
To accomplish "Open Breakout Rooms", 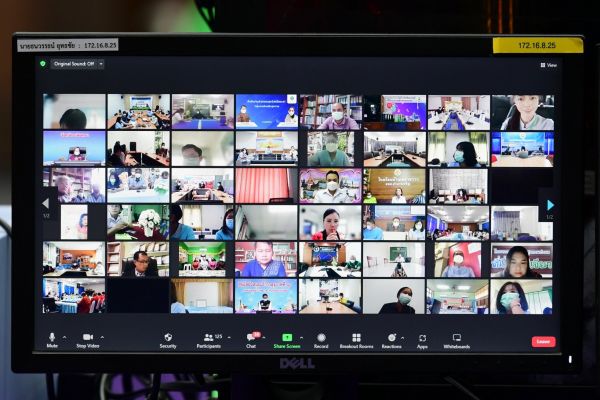I will [x=356, y=338].
